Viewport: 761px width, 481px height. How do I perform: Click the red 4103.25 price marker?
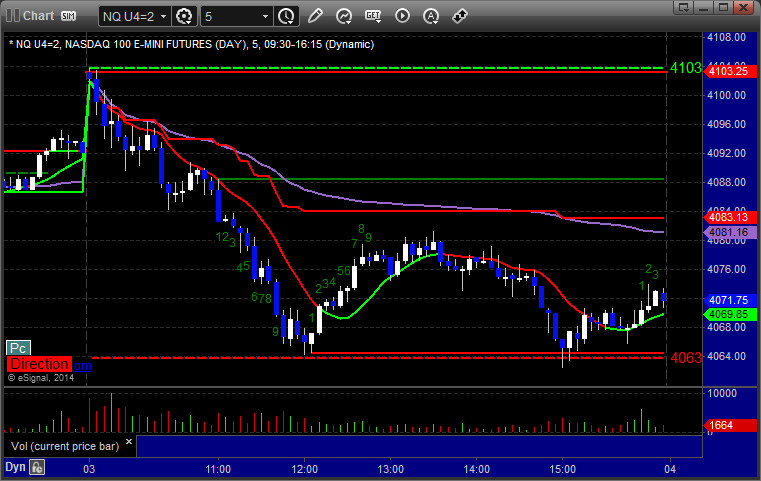(x=729, y=71)
